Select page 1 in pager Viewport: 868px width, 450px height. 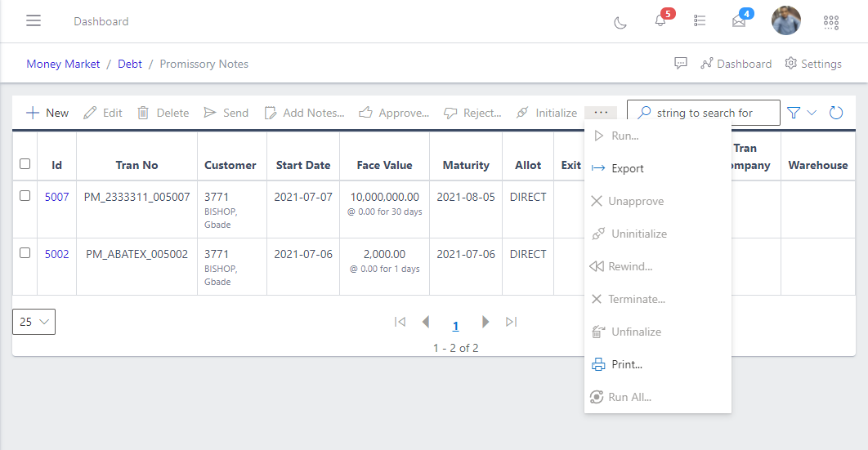pos(455,326)
